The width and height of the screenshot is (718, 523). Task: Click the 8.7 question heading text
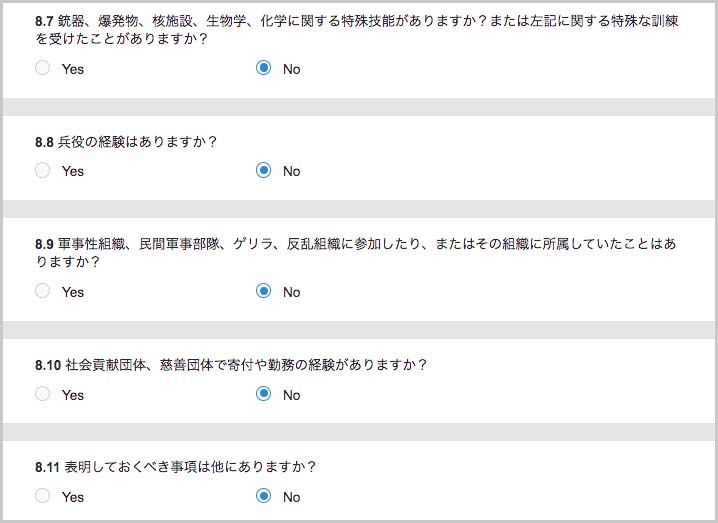coord(357,29)
